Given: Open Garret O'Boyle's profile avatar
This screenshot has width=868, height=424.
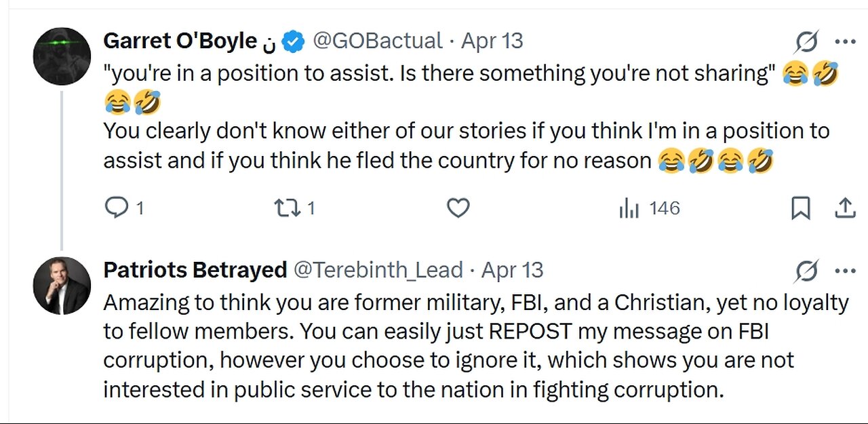Looking at the screenshot, I should [x=62, y=56].
